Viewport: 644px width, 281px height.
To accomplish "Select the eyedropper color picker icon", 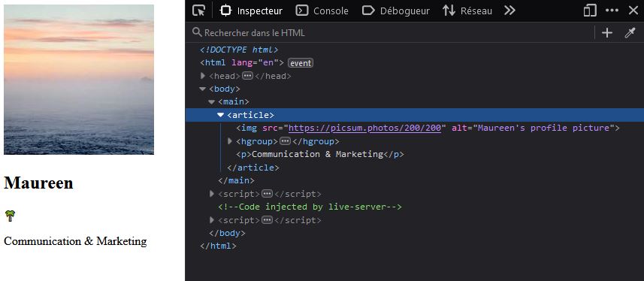I will tap(630, 33).
